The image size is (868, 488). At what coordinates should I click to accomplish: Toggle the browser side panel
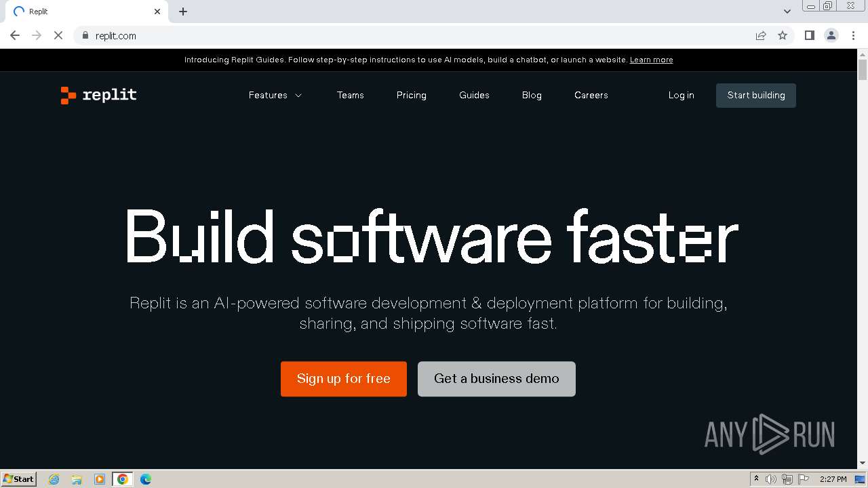pyautogui.click(x=809, y=35)
